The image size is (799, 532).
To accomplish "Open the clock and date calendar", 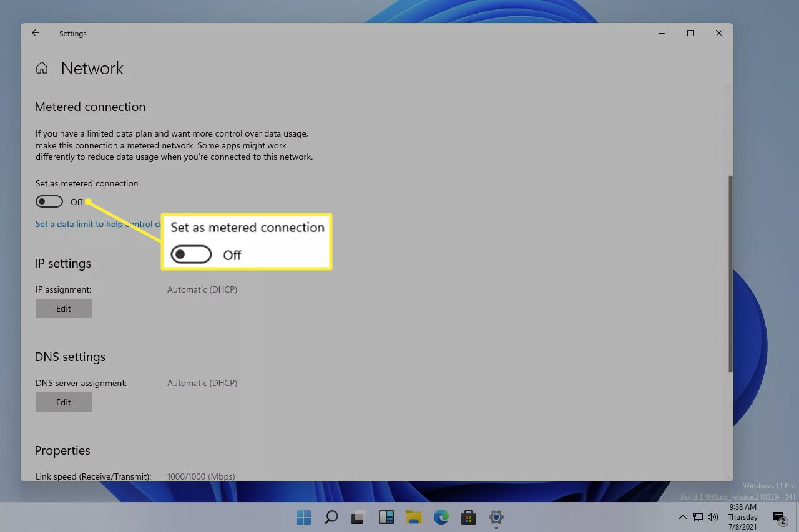I will click(743, 517).
